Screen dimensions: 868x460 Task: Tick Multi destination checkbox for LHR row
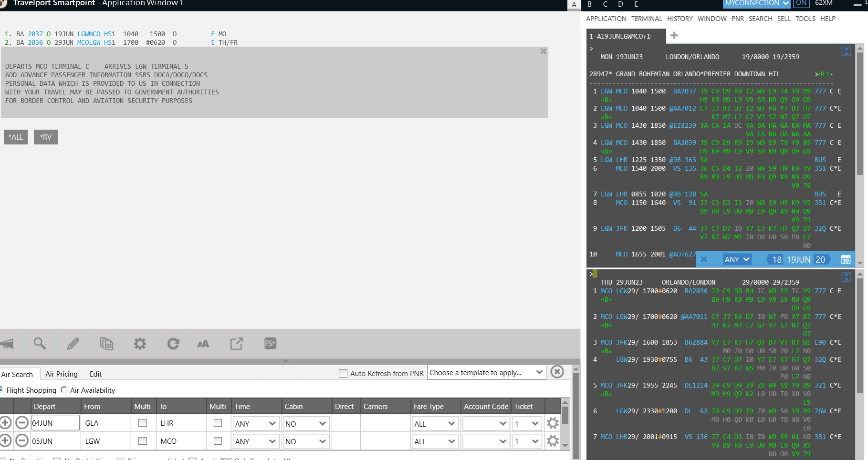click(x=218, y=422)
